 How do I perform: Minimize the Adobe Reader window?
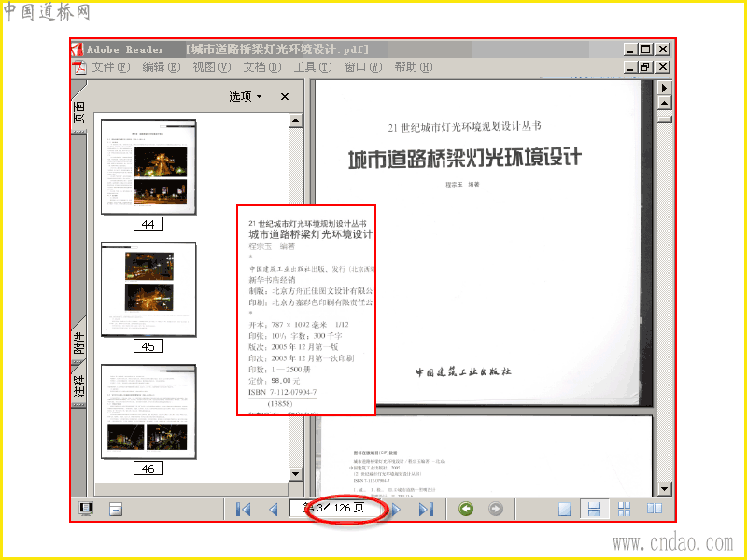coord(630,49)
